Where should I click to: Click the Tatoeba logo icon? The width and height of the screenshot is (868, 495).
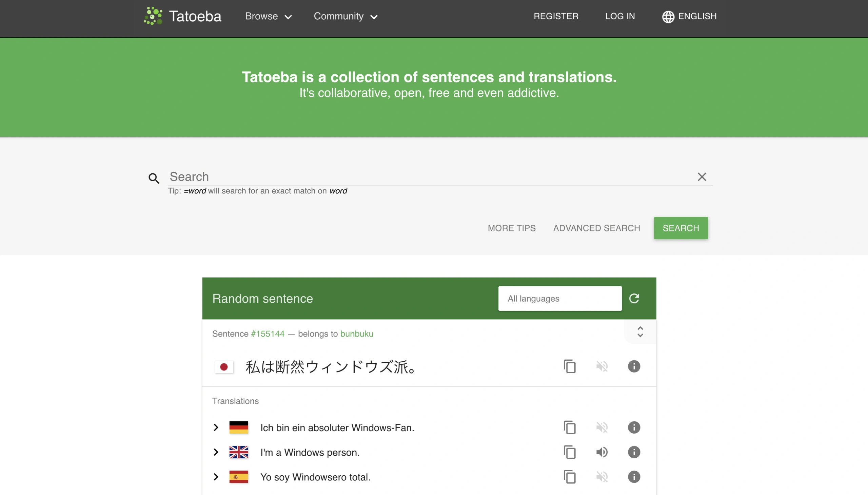pos(153,16)
